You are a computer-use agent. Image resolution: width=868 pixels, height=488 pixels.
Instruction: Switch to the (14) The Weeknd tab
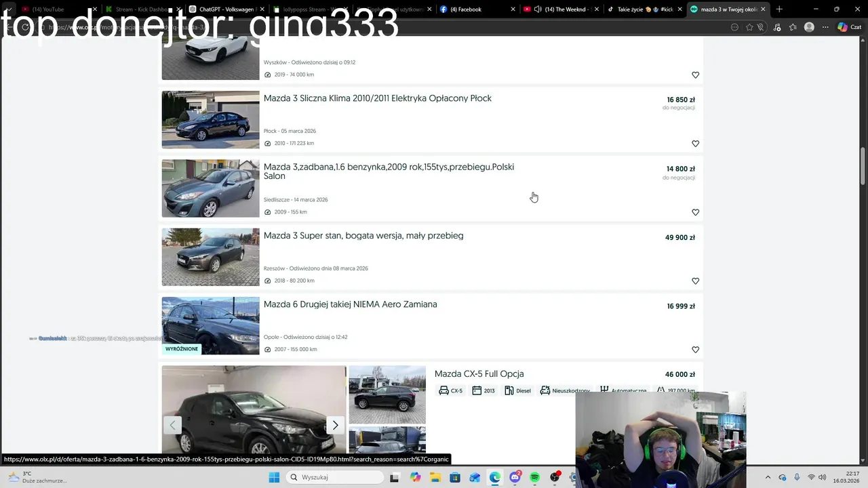(x=561, y=9)
